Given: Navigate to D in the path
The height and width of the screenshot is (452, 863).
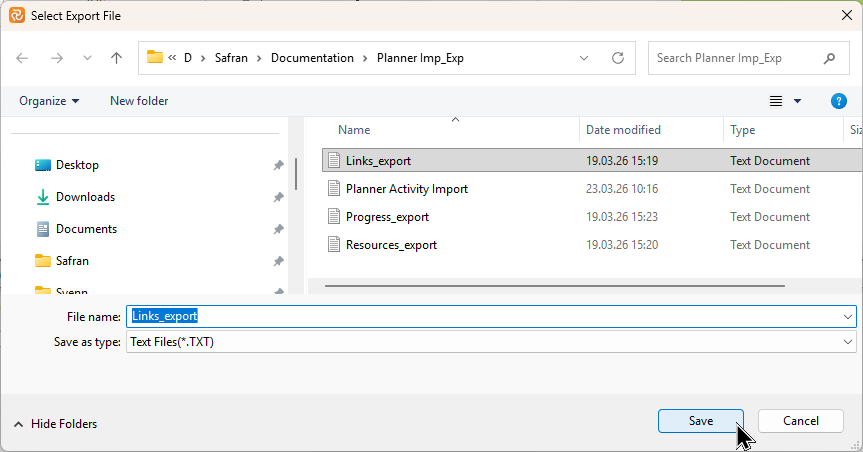Looking at the screenshot, I should coord(188,58).
